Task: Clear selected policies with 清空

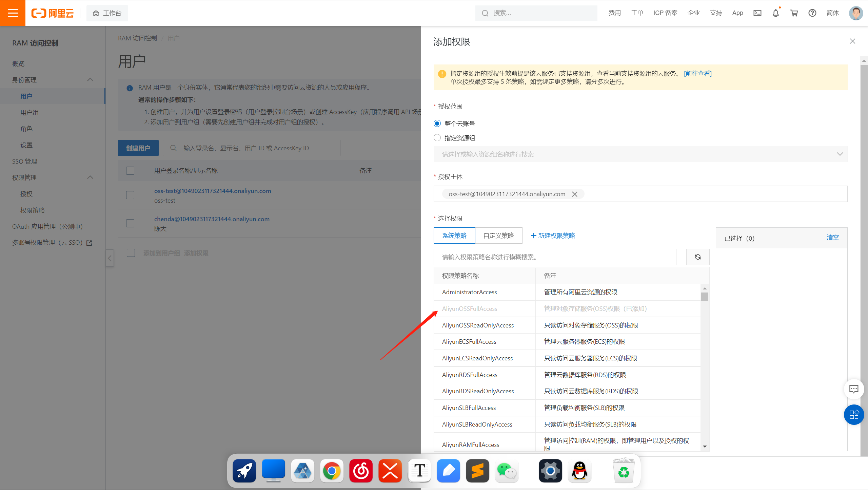Action: coord(832,238)
